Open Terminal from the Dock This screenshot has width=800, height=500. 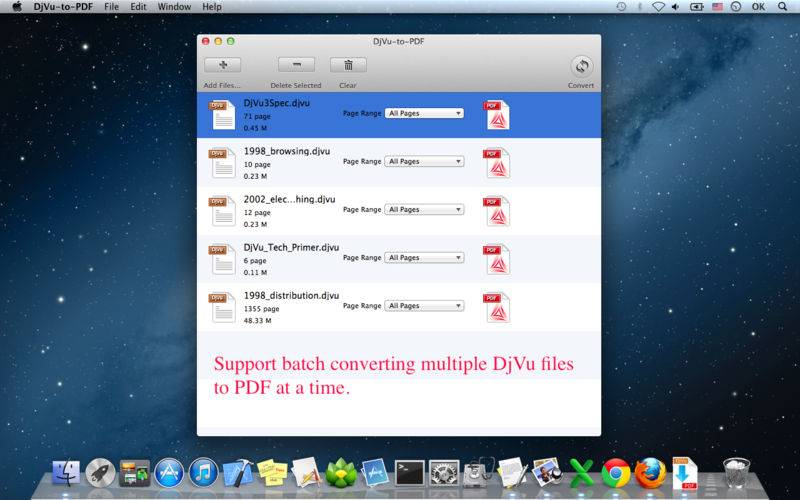point(410,473)
